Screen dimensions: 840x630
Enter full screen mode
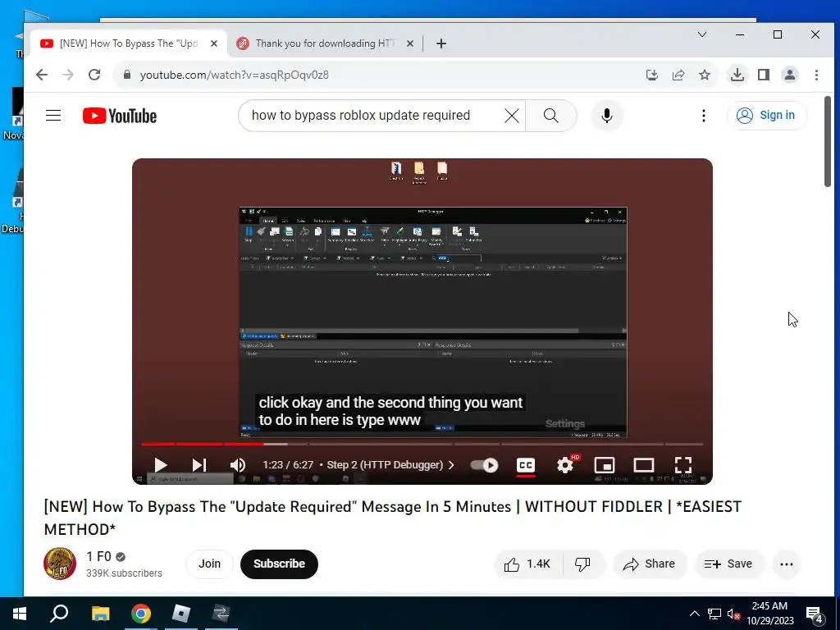[x=683, y=464]
